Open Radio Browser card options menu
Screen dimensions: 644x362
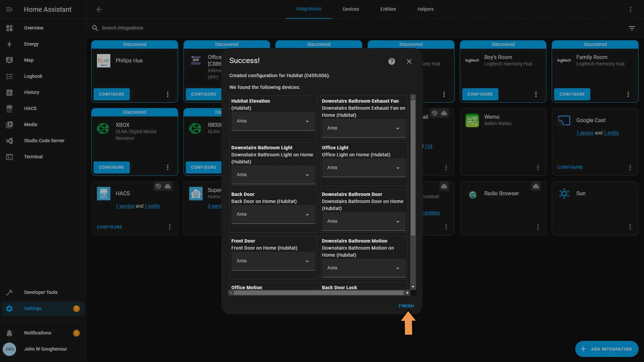click(x=538, y=227)
